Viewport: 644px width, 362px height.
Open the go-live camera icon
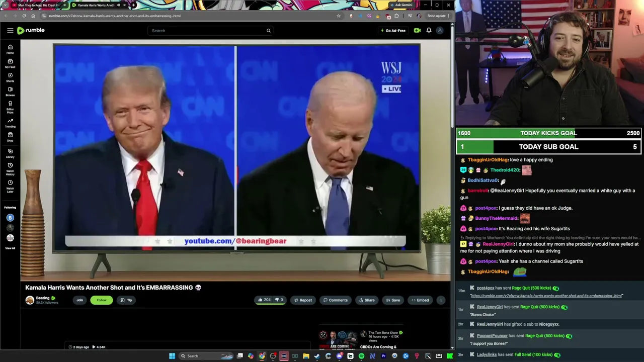tap(417, 31)
